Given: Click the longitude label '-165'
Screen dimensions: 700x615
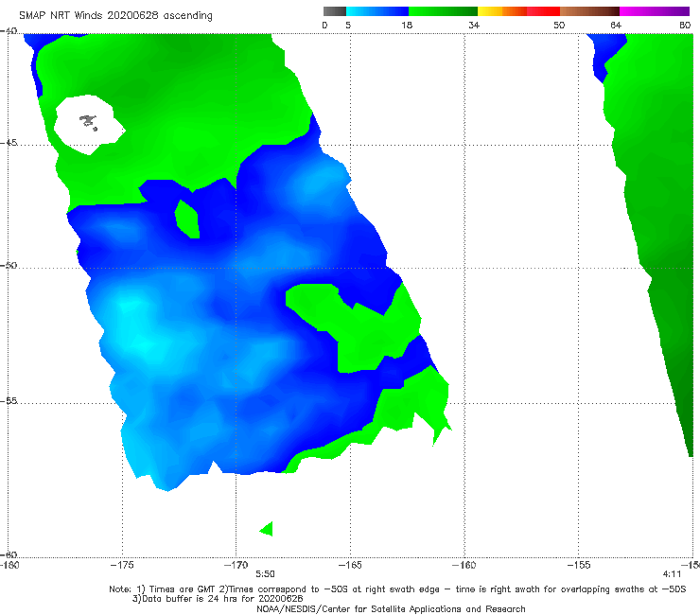Looking at the screenshot, I should 350,565.
